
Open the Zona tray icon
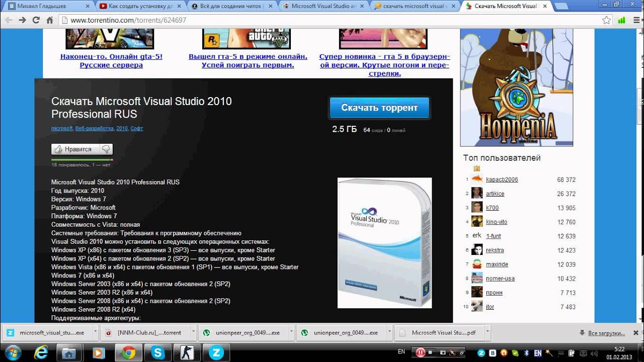pyautogui.click(x=481, y=352)
